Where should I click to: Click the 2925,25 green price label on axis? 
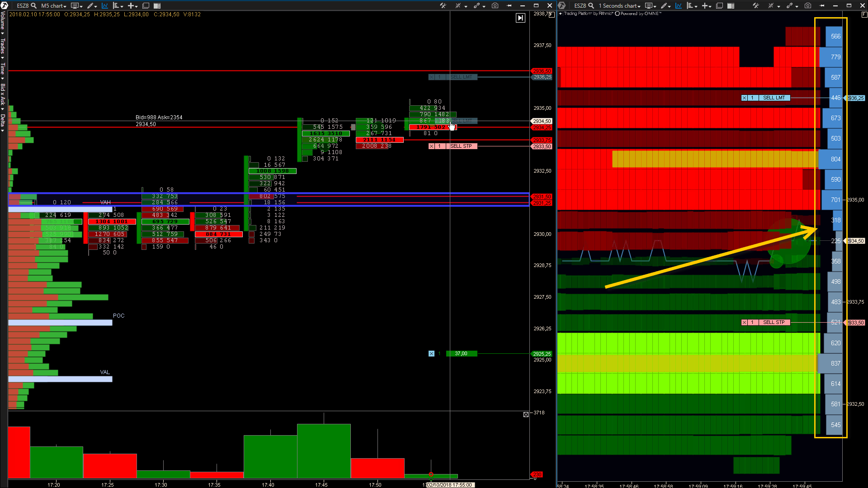542,354
